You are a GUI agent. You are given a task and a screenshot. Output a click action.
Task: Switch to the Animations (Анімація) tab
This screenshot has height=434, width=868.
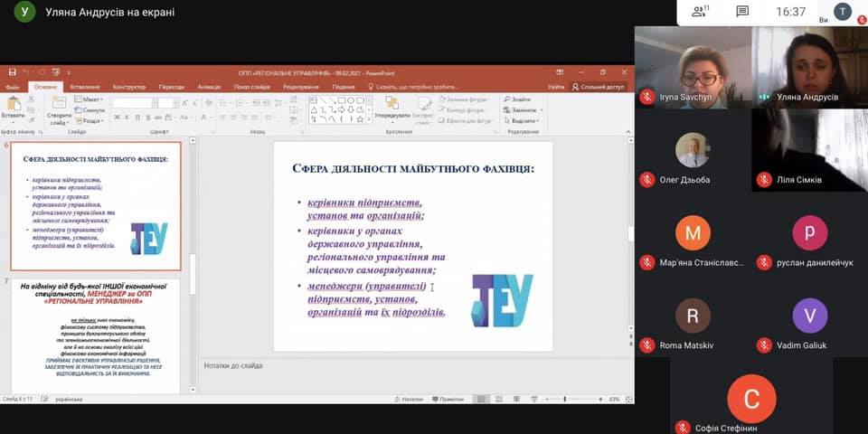209,87
